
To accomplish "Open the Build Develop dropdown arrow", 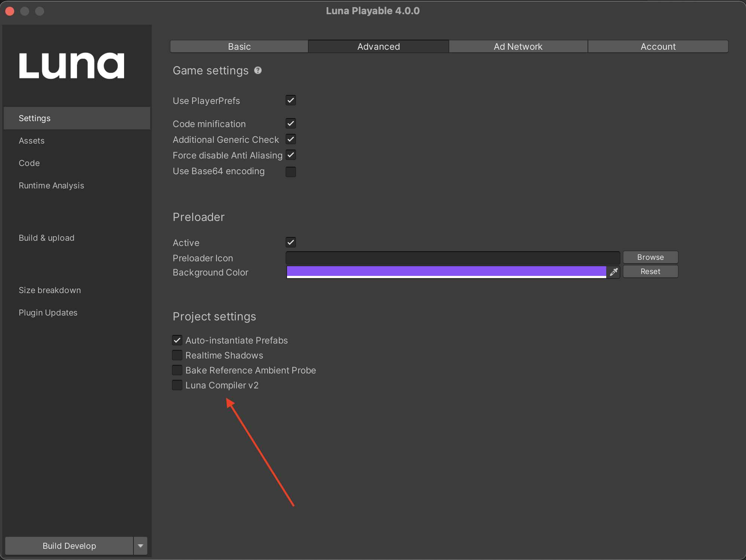I will point(141,546).
